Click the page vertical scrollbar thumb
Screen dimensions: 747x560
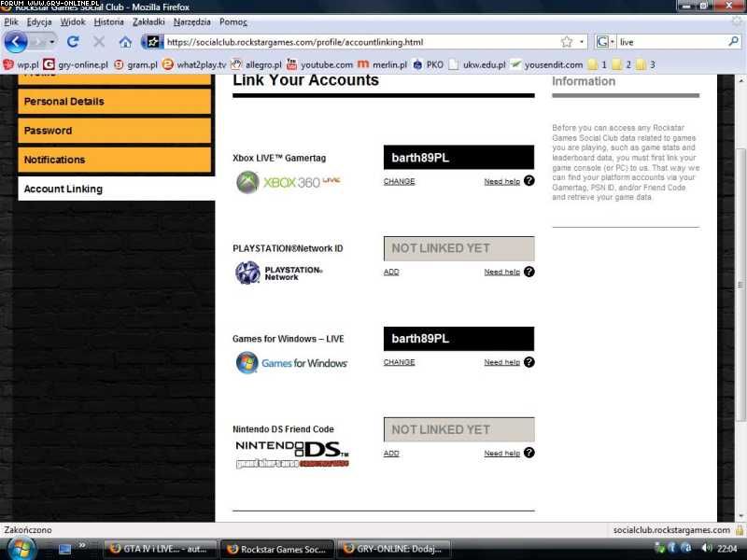pos(740,285)
